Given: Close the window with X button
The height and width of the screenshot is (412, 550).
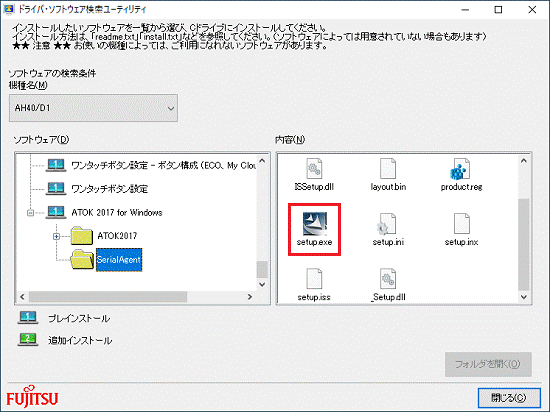Looking at the screenshot, I should 532,9.
